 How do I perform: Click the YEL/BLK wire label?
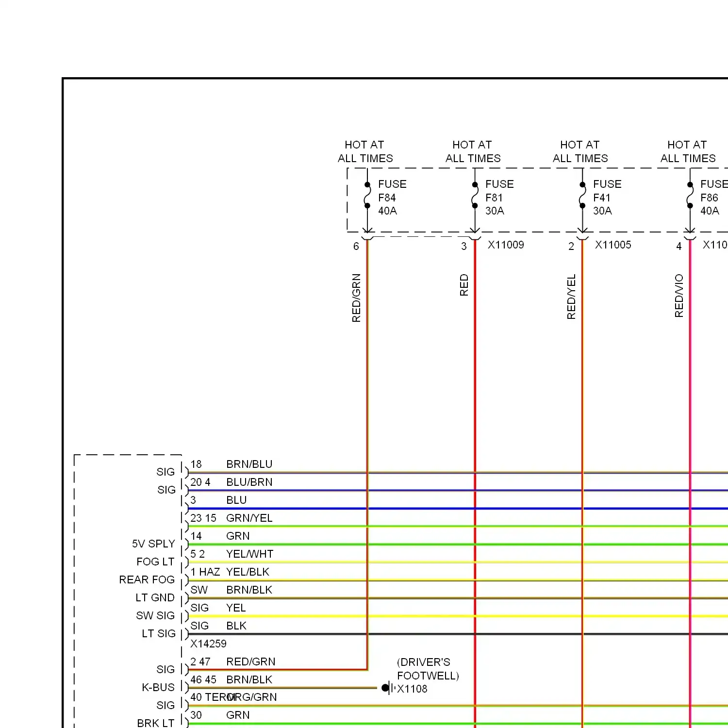(248, 572)
